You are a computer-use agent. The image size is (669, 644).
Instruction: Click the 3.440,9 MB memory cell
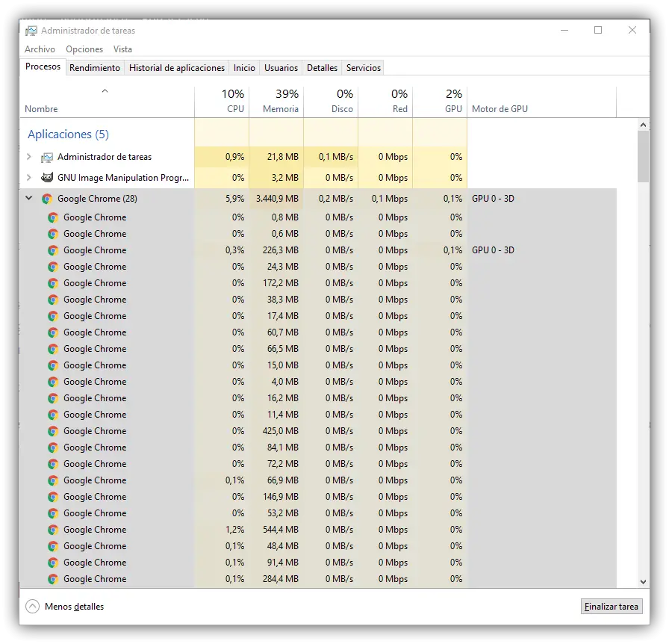[x=276, y=199]
